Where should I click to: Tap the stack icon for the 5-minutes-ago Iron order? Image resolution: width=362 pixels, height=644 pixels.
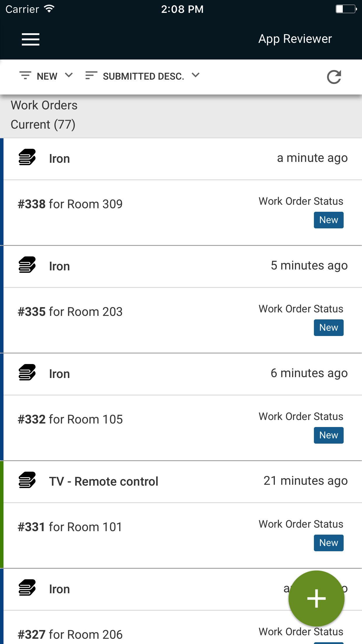(x=27, y=265)
